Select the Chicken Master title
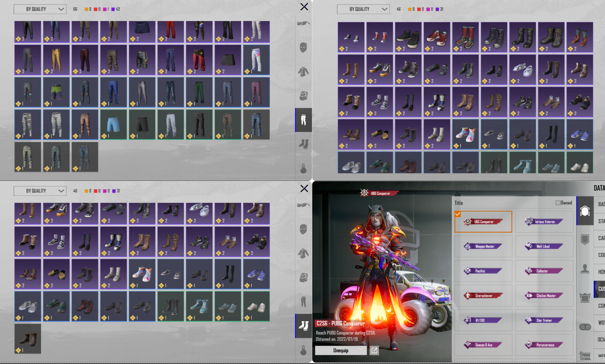Screen dimensions: 605x364 (544, 296)
